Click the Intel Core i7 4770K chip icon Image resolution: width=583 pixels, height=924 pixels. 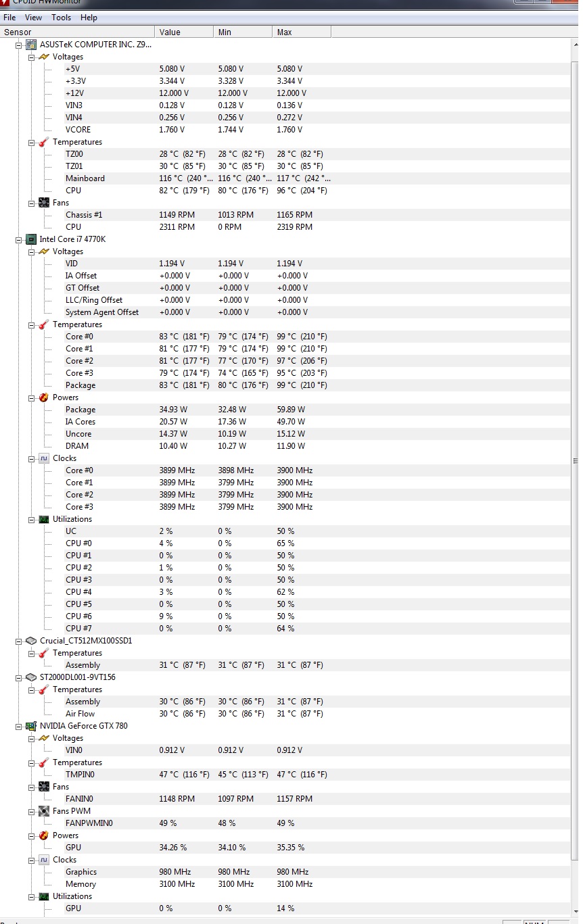[31, 239]
